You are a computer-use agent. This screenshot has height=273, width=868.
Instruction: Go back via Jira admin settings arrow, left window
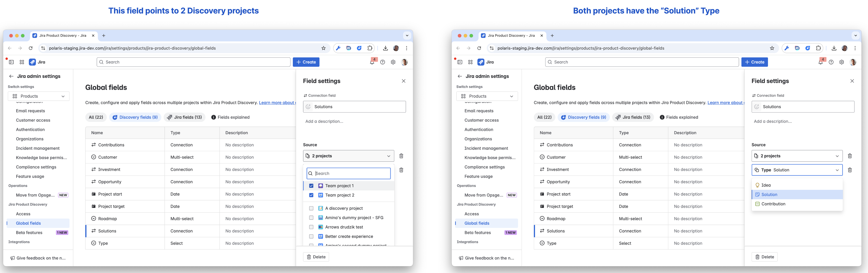(x=11, y=76)
